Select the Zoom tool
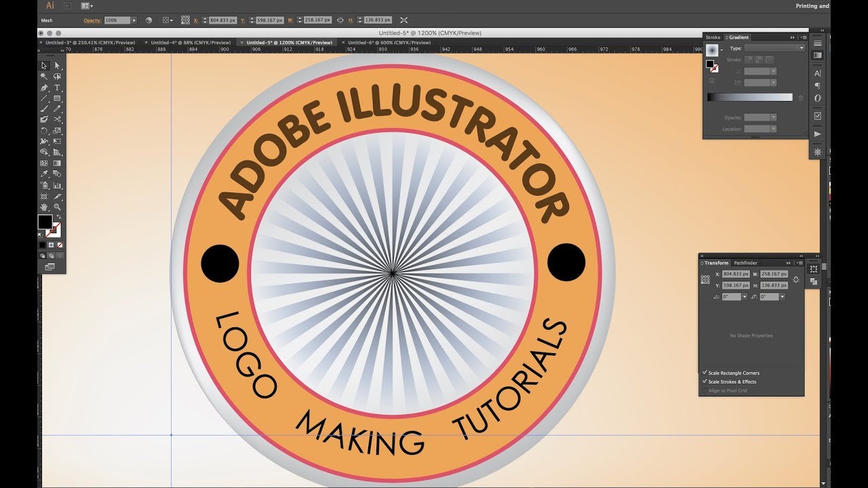Image resolution: width=868 pixels, height=488 pixels. 58,206
